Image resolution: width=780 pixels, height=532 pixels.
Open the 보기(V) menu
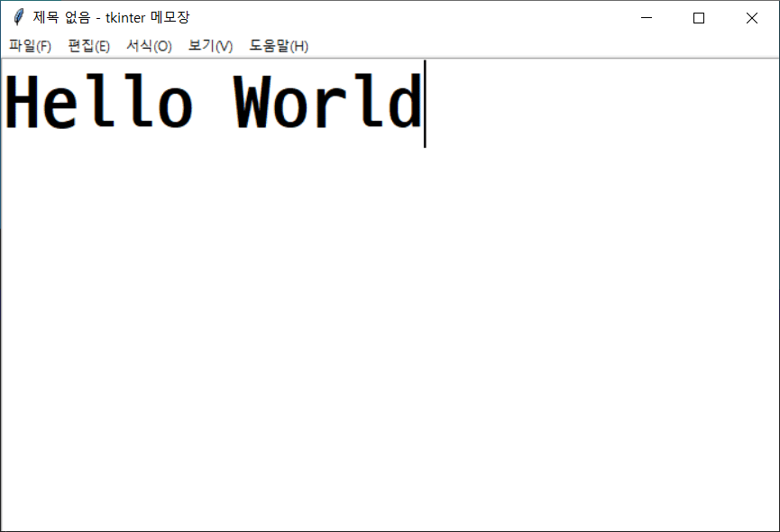[x=210, y=46]
